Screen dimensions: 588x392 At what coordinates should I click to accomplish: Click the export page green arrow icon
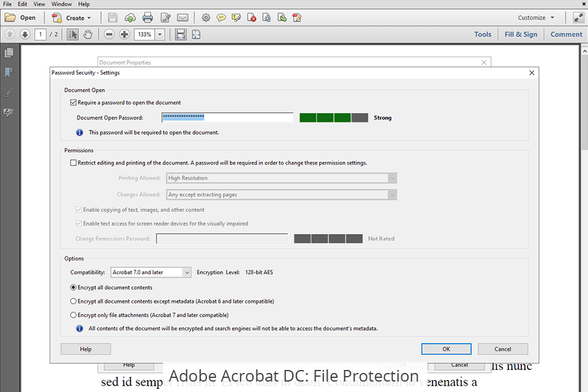(x=282, y=18)
